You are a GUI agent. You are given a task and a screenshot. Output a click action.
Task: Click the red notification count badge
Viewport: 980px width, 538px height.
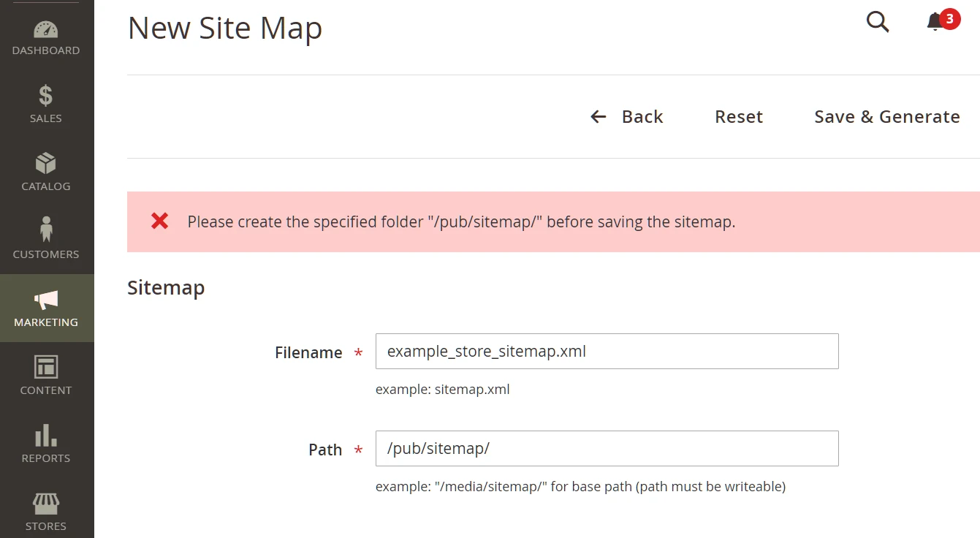(x=949, y=18)
